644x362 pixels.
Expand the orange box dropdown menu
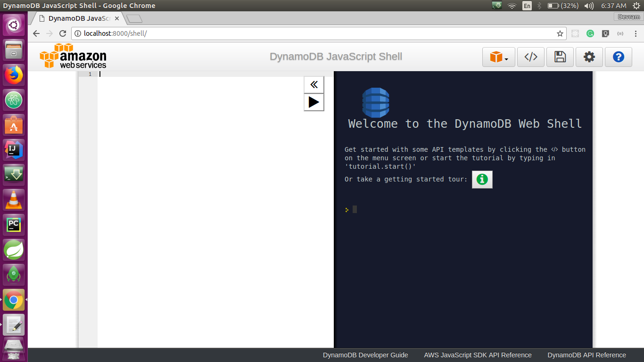point(498,57)
